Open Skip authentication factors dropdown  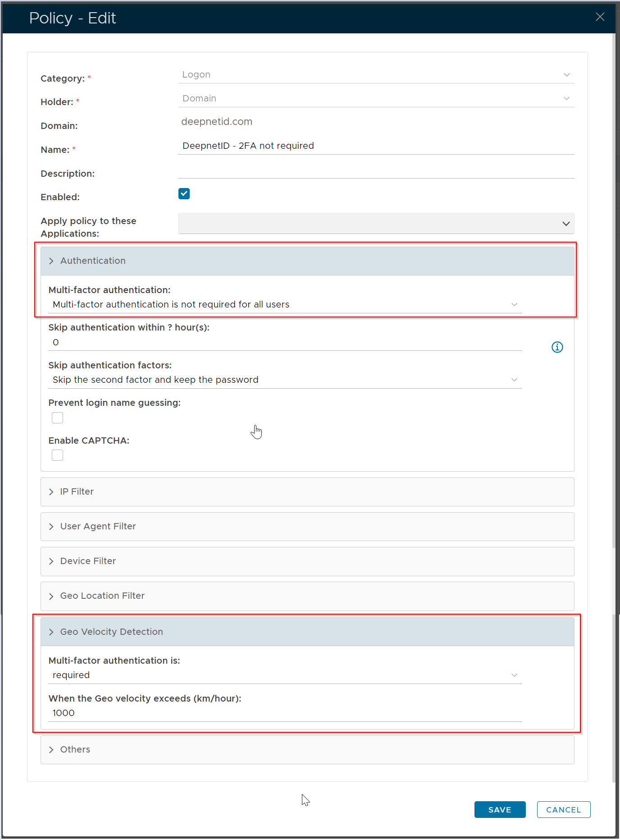click(x=285, y=380)
